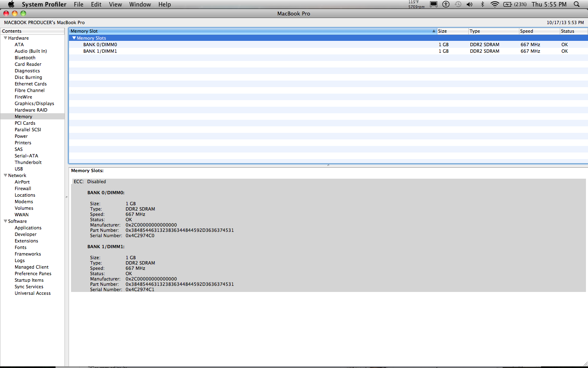
Task: Open Spotlight search magnifier
Action: tap(577, 4)
